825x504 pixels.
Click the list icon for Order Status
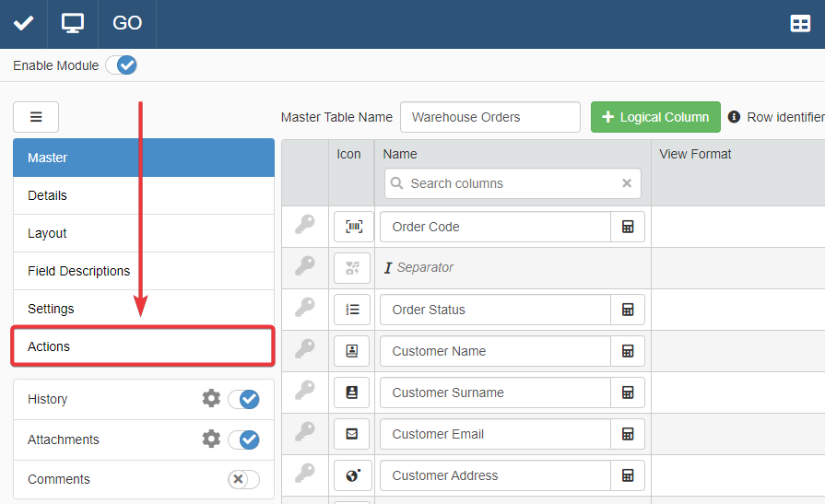tap(353, 310)
